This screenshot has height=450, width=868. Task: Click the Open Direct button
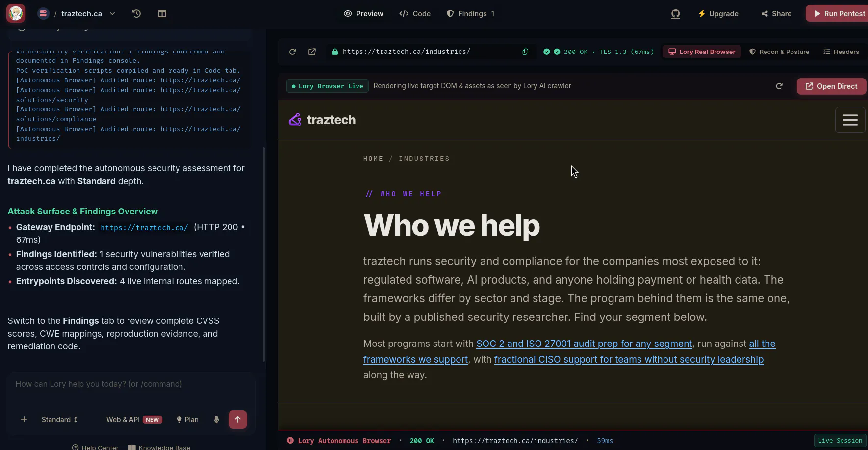(831, 86)
